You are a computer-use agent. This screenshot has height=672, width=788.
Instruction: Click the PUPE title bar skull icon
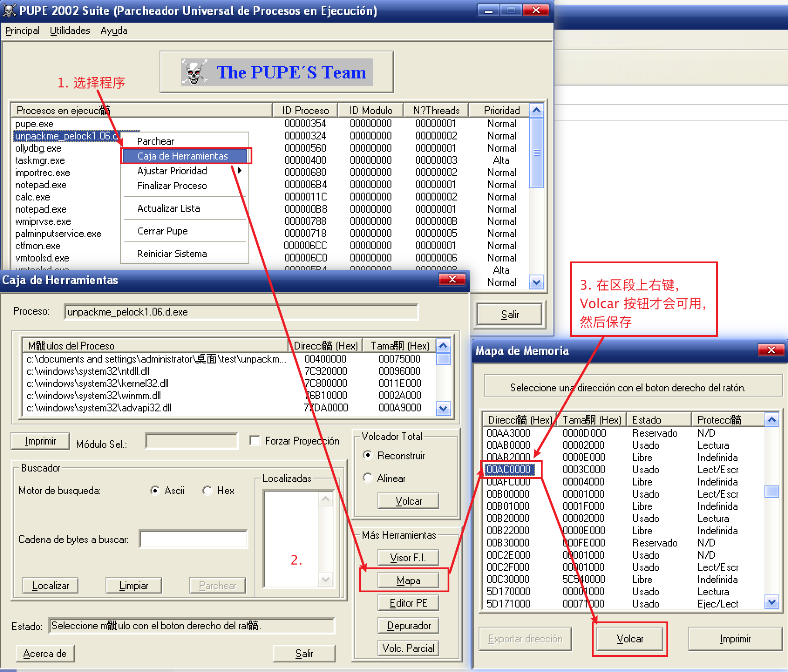(x=9, y=10)
